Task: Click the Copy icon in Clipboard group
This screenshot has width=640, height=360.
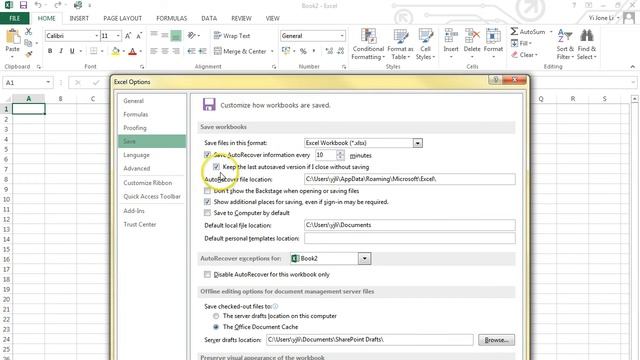Action: [28, 43]
